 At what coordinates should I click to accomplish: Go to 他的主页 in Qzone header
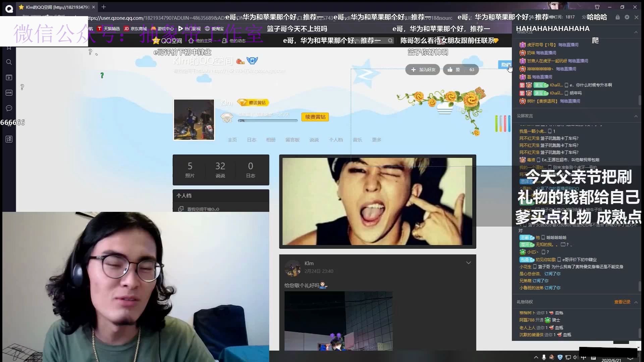200,41
